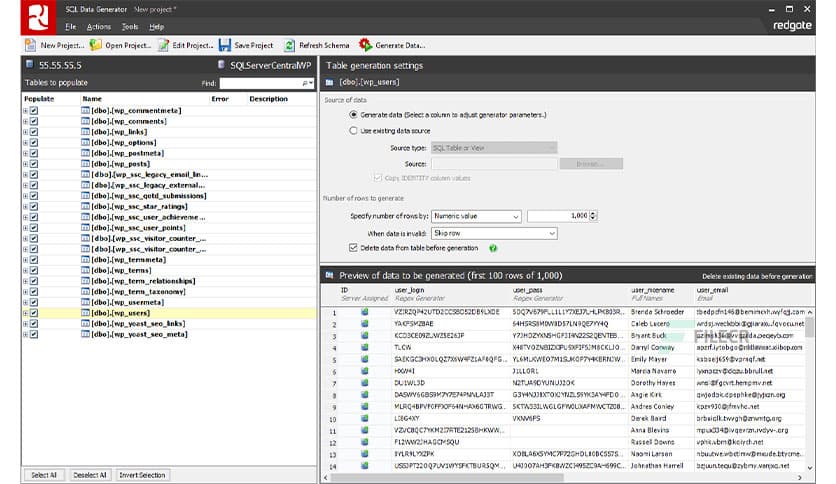
Task: Click the ID column icon in preview row 1
Action: [365, 312]
